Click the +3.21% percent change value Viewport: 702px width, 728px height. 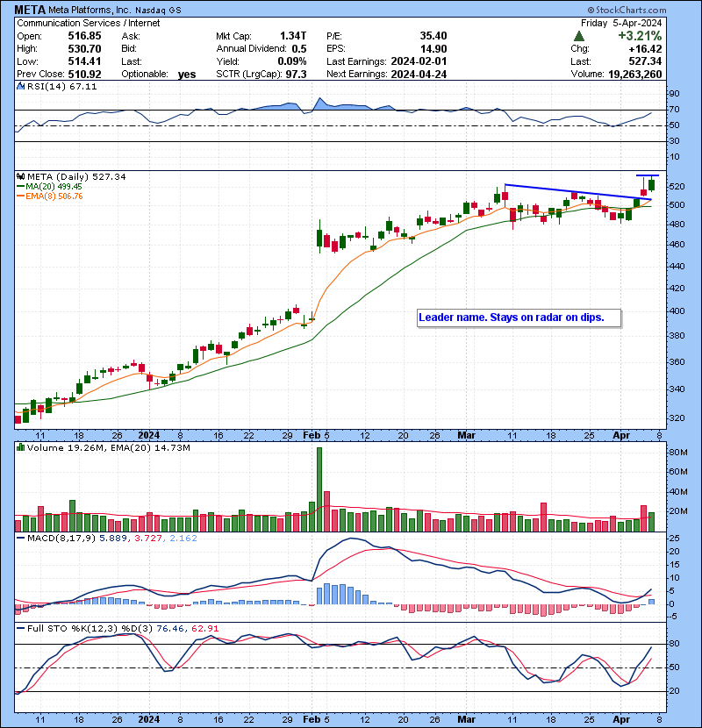[x=641, y=36]
